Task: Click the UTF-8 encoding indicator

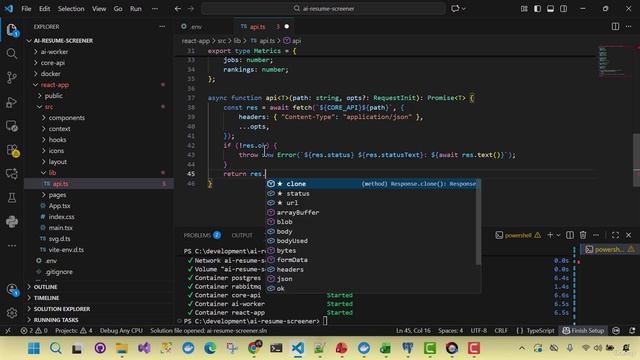Action: pyautogui.click(x=478, y=331)
